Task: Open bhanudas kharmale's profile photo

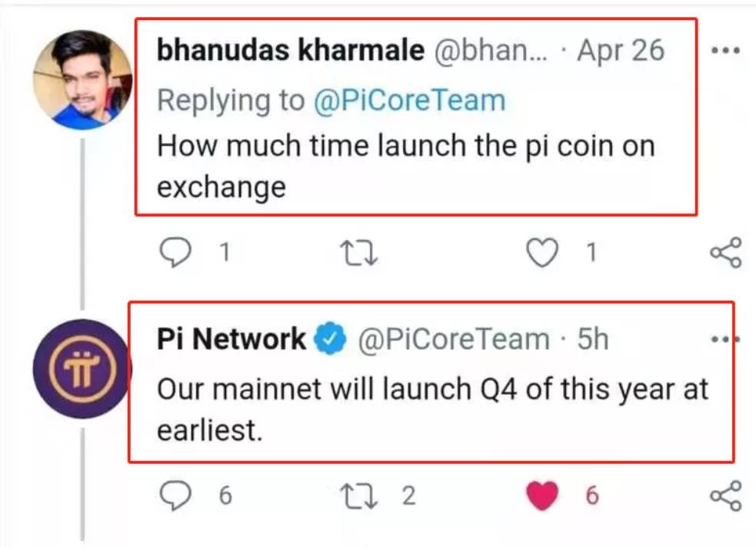Action: tap(82, 80)
